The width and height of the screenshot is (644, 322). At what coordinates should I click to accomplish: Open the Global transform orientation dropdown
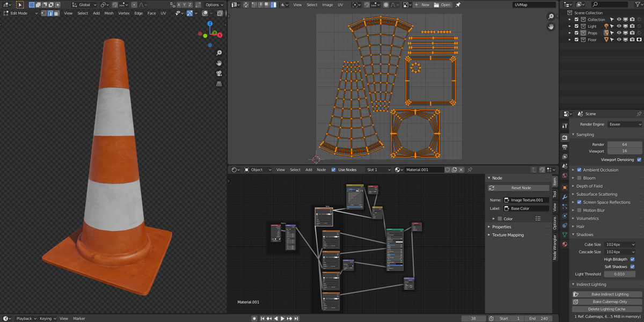[83, 5]
